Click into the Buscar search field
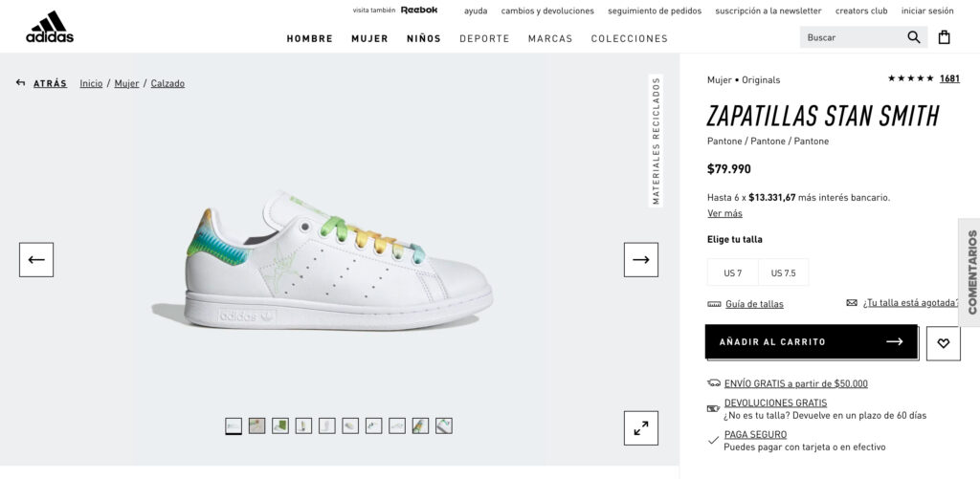The width and height of the screenshot is (980, 479). (853, 37)
